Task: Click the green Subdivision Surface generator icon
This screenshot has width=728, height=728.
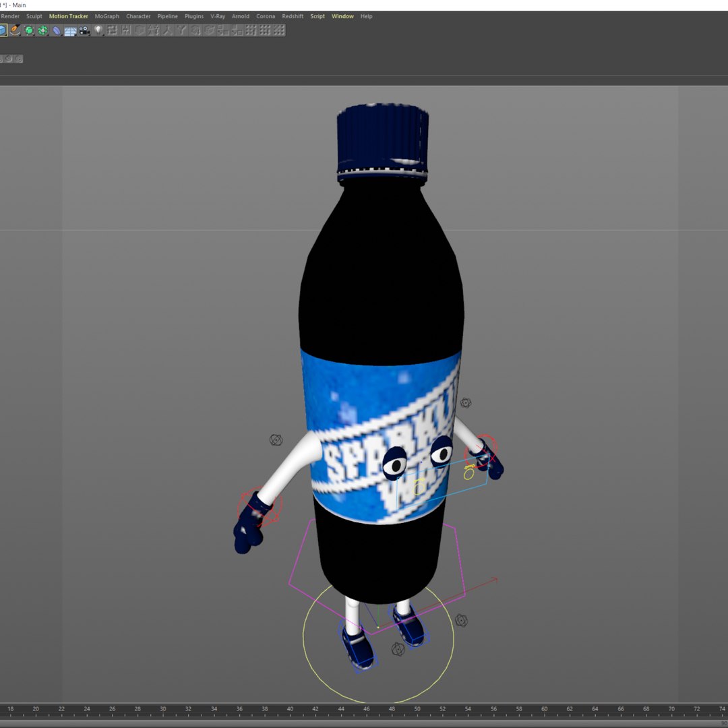Action: [x=29, y=30]
